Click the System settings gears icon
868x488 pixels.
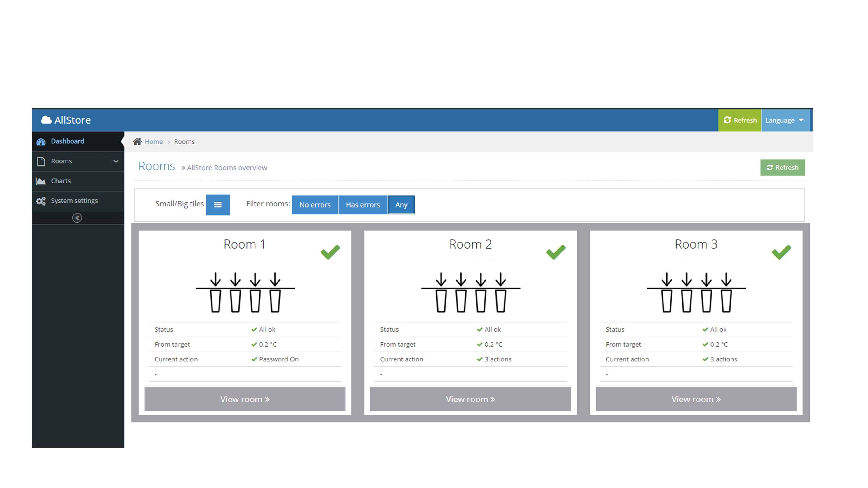pyautogui.click(x=41, y=201)
